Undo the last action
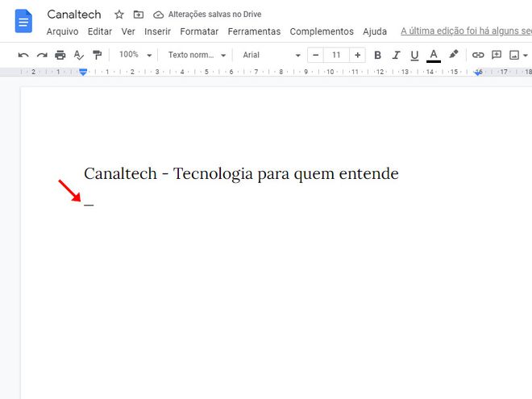The height and width of the screenshot is (399, 532). pos(23,55)
